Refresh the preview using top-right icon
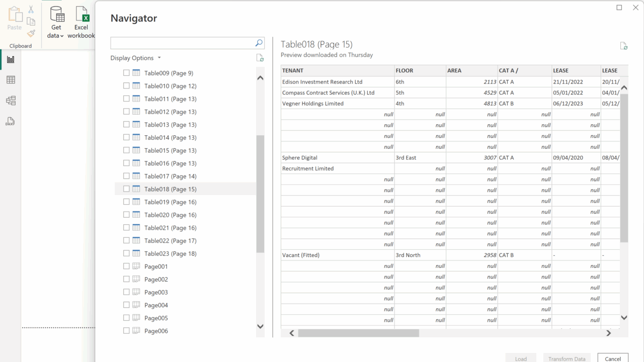This screenshot has width=644, height=362. (623, 46)
